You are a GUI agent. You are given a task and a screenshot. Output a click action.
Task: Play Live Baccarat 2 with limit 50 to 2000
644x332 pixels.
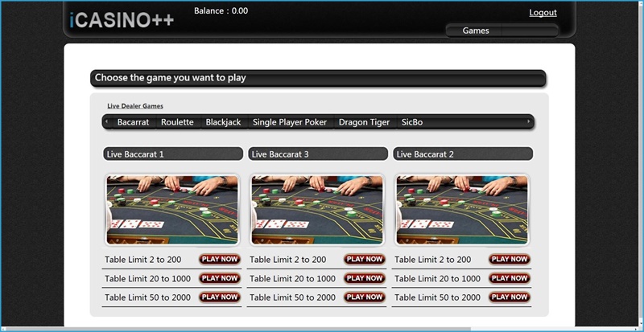(x=510, y=297)
